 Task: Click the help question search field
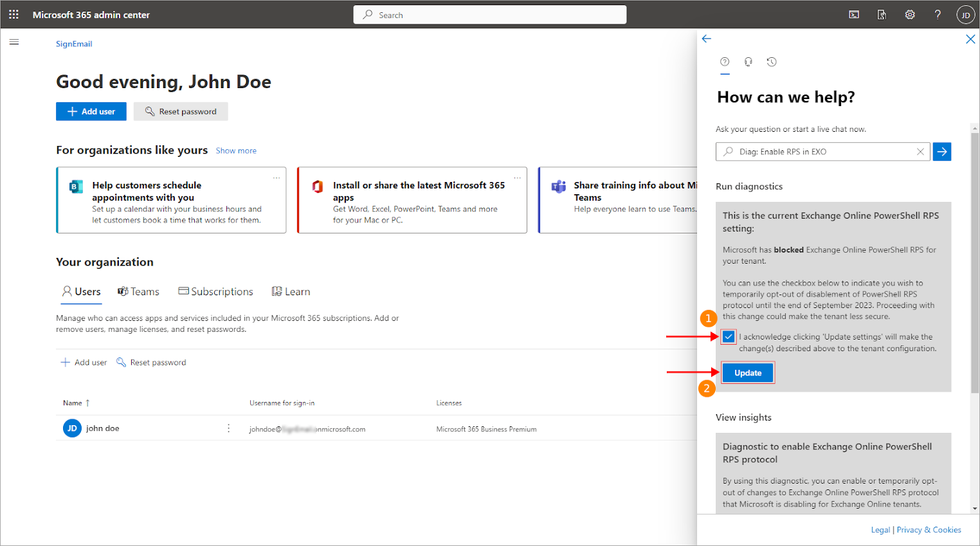[823, 152]
